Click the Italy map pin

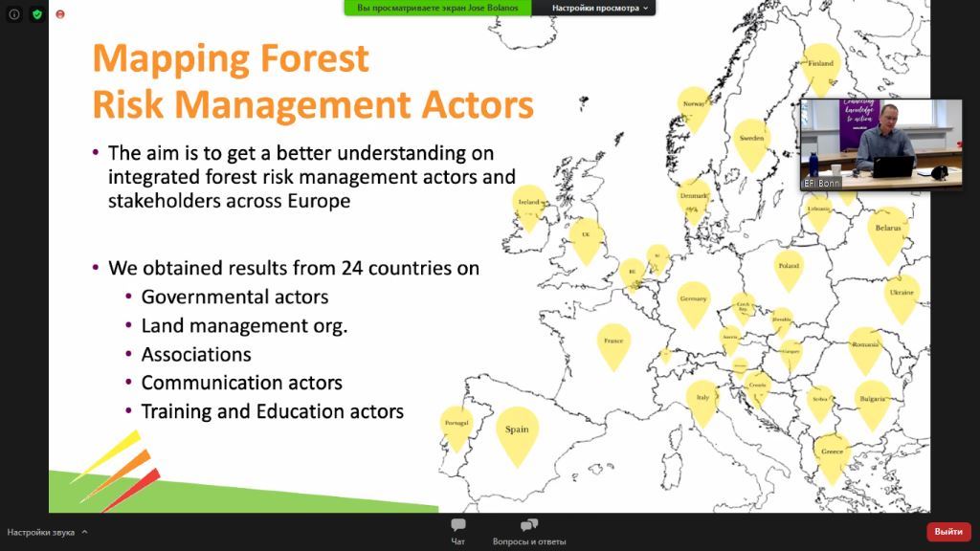click(x=702, y=403)
